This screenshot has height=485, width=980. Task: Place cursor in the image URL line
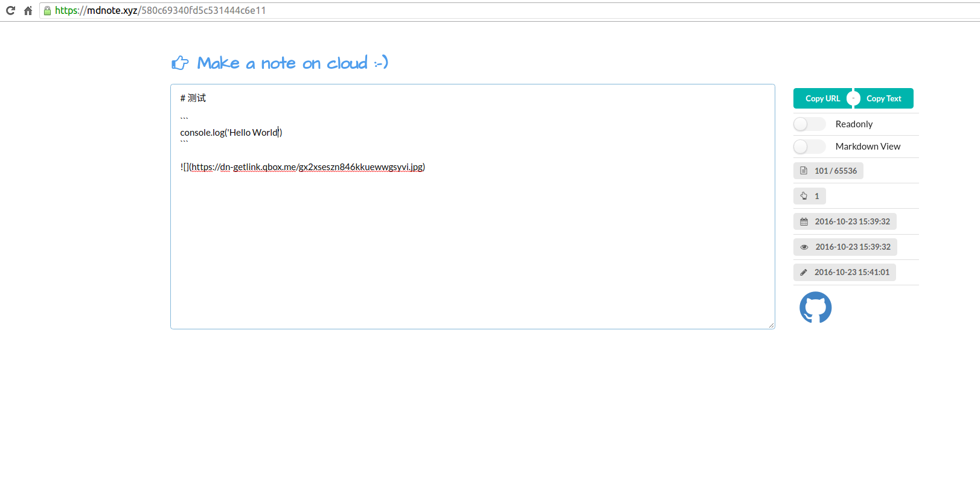pyautogui.click(x=302, y=167)
